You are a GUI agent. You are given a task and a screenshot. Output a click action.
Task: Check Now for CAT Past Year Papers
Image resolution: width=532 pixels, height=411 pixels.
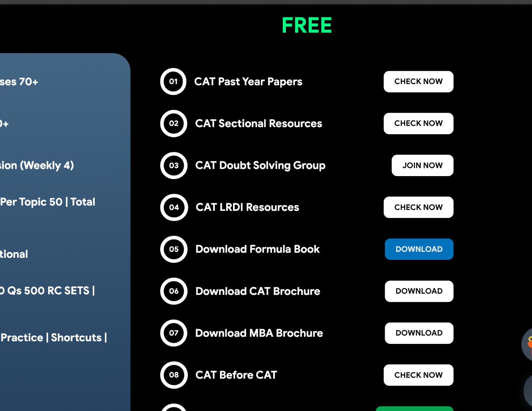pos(418,81)
